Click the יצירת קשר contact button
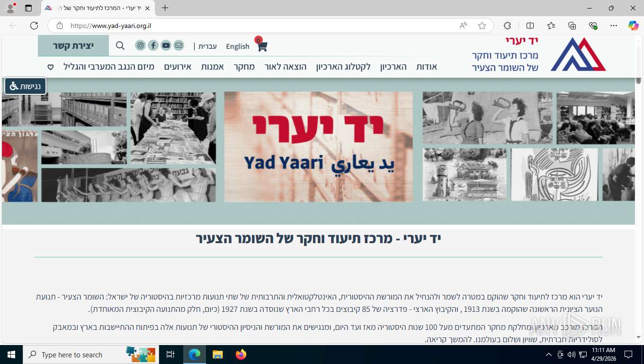The width and height of the screenshot is (644, 364). 73,45
